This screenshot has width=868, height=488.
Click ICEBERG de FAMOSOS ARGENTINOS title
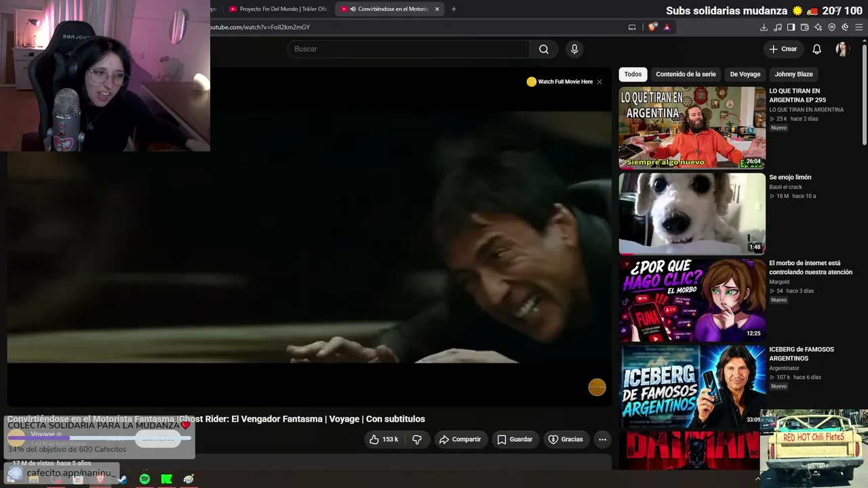[x=802, y=354]
